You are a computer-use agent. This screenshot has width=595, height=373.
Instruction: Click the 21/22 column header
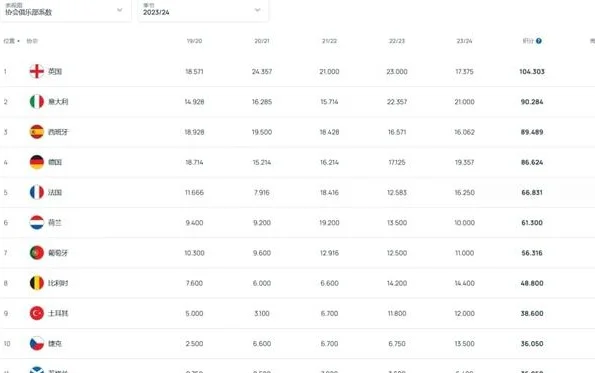[329, 41]
